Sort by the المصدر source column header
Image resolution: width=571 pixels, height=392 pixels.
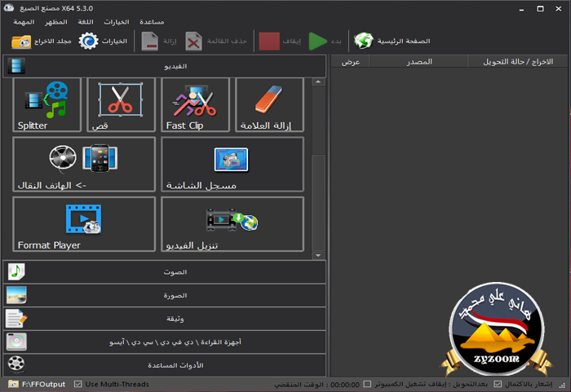point(418,62)
